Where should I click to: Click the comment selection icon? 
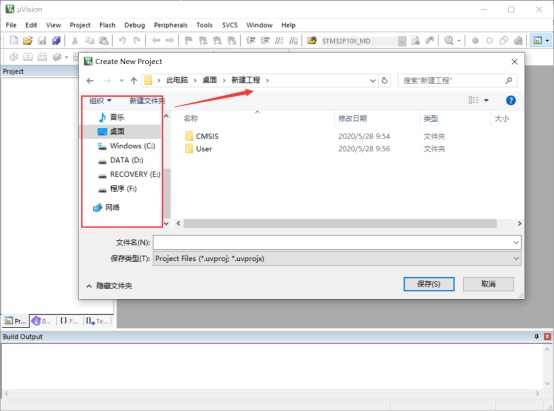(x=279, y=41)
